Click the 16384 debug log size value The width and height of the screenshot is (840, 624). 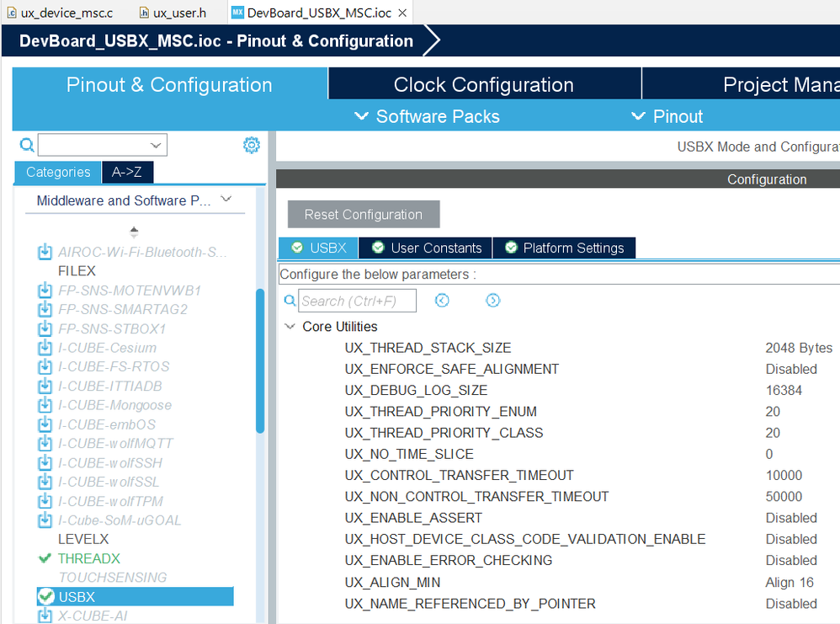784,390
